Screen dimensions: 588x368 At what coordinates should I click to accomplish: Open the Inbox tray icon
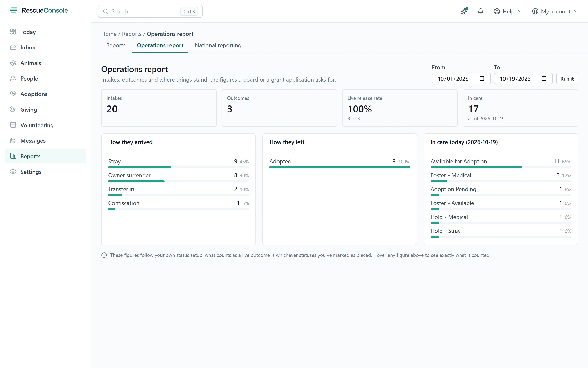click(x=13, y=47)
